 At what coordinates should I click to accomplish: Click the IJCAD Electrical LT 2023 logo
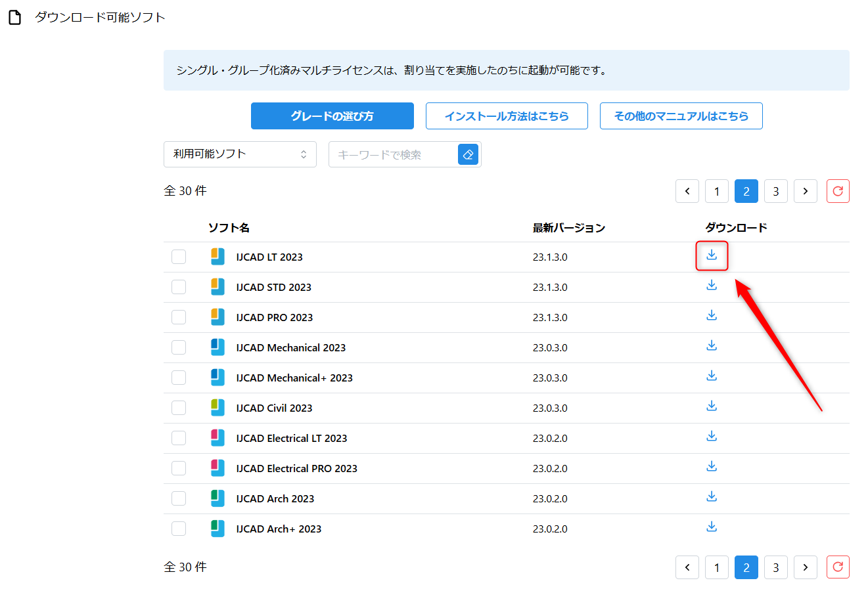click(217, 438)
